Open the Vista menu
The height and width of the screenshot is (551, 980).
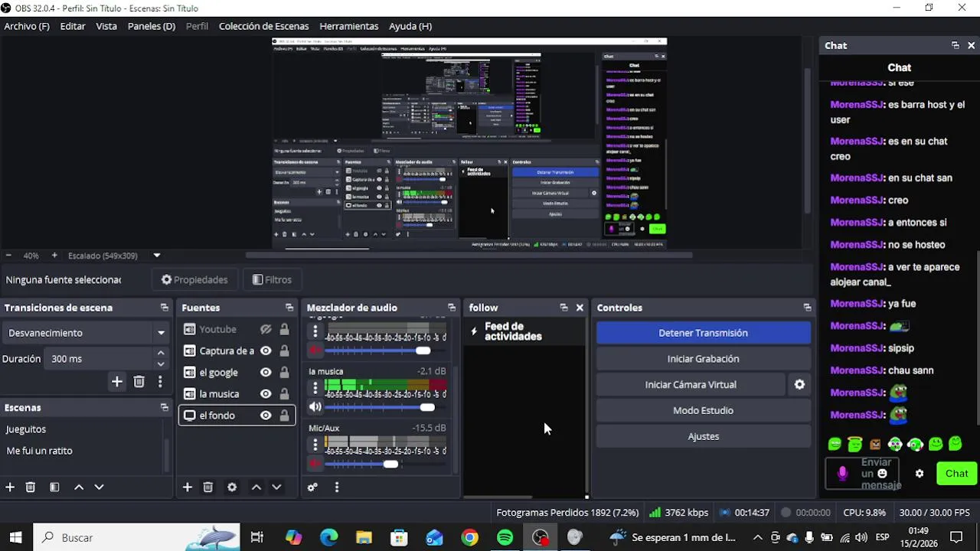coord(106,26)
